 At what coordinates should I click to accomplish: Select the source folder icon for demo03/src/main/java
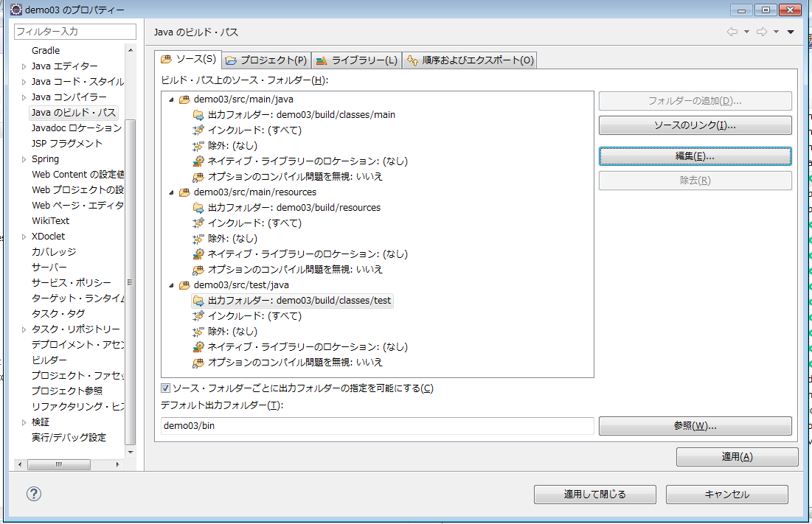(184, 99)
